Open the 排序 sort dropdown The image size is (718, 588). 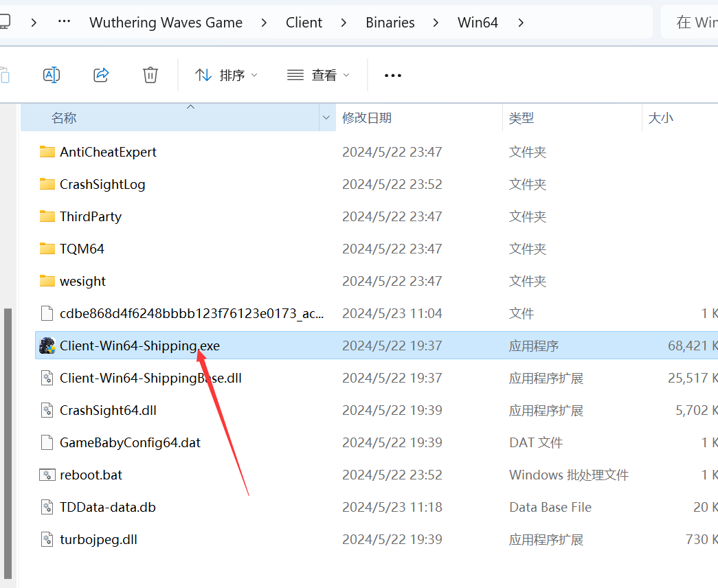coord(226,76)
